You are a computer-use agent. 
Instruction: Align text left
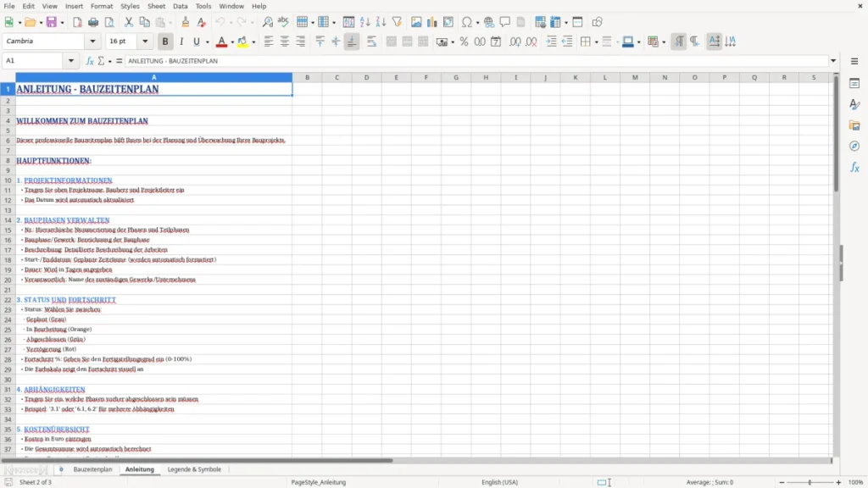(269, 42)
